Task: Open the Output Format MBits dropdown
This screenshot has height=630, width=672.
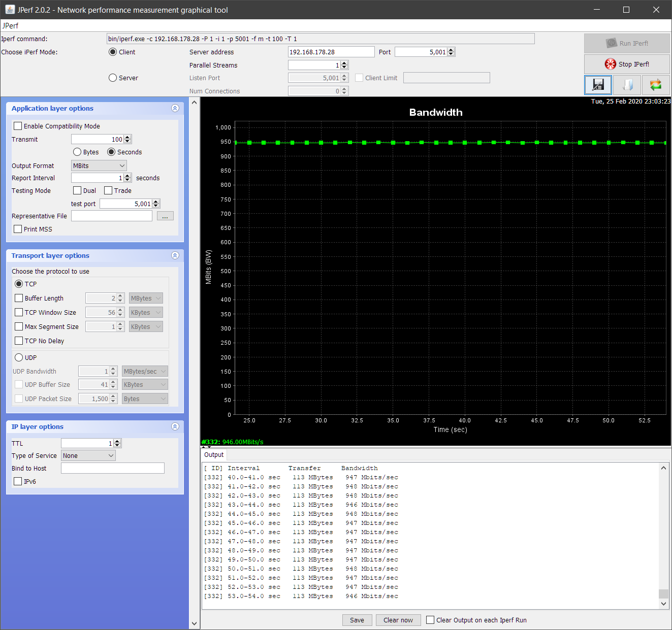Action: coord(99,165)
